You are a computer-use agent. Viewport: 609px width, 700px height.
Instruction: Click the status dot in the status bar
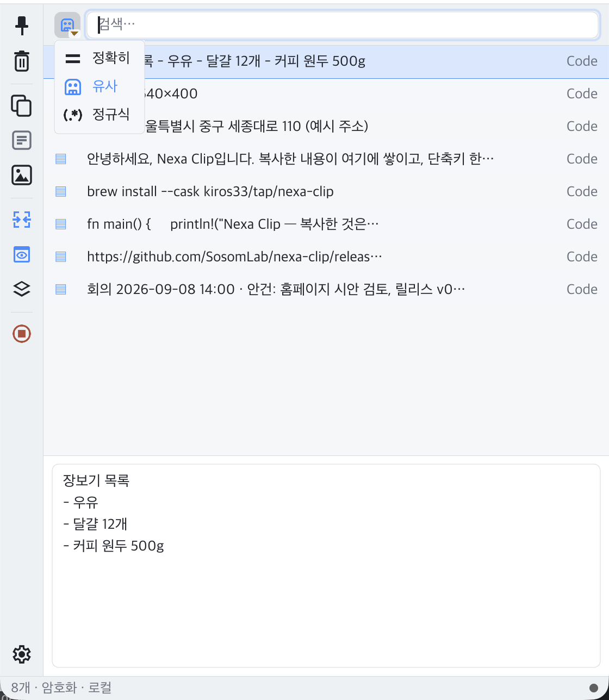click(x=594, y=688)
